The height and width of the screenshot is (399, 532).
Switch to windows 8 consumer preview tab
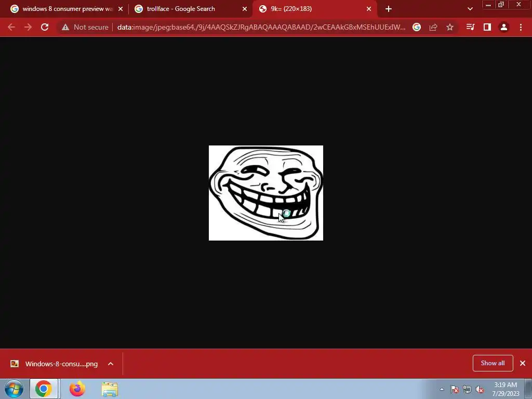point(67,9)
